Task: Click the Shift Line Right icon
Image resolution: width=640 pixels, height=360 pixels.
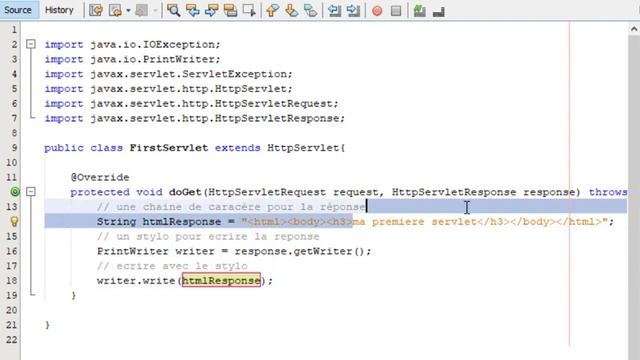Action: (x=353, y=11)
